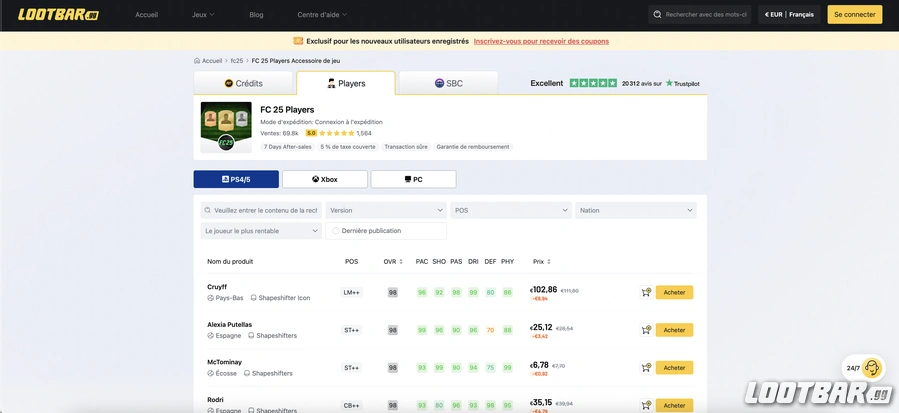Screen dimensions: 899x413
Task: Click the FC 25 Players product thumbnail
Action: [226, 127]
